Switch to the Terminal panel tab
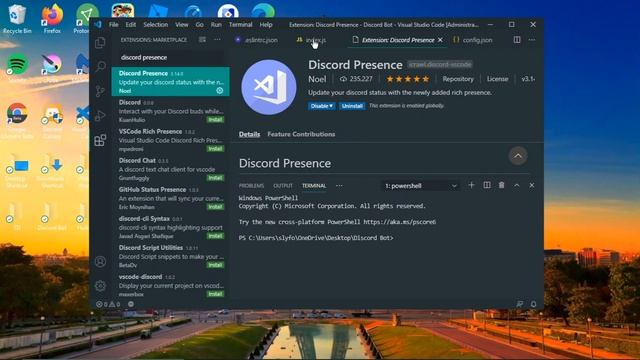 (314, 186)
